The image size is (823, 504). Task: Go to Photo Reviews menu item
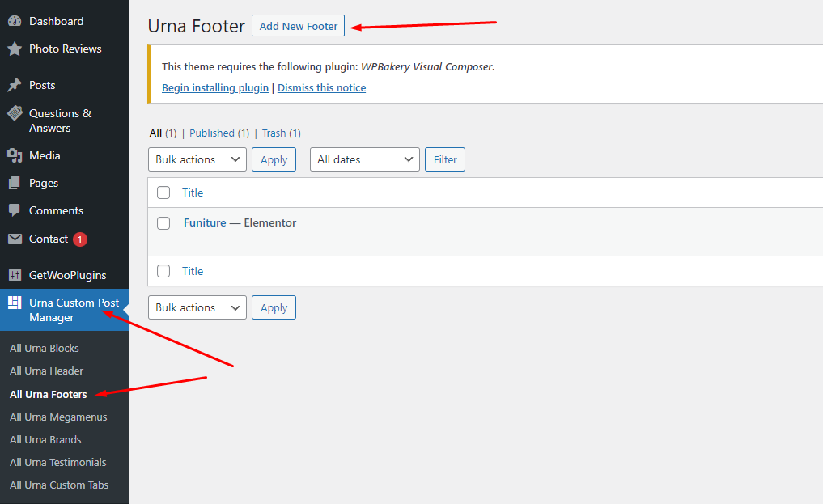(65, 49)
